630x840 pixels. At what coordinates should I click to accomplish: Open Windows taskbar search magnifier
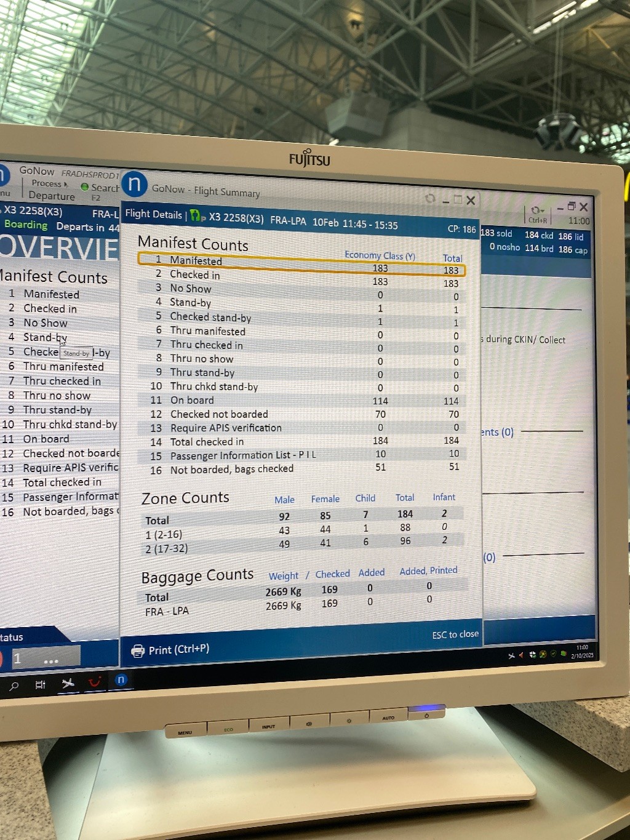click(14, 686)
